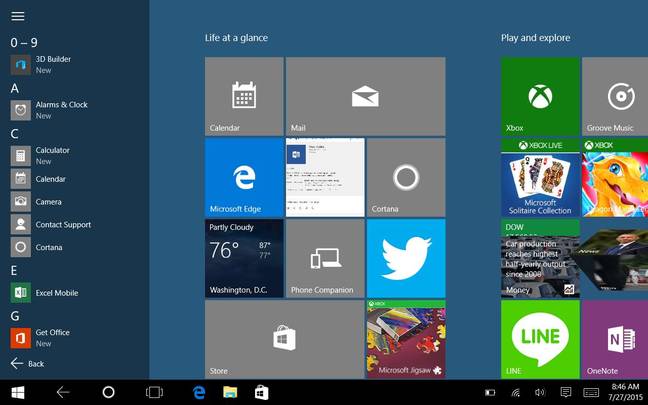Open the volume tray icon
The width and height of the screenshot is (648, 405).
[x=539, y=392]
